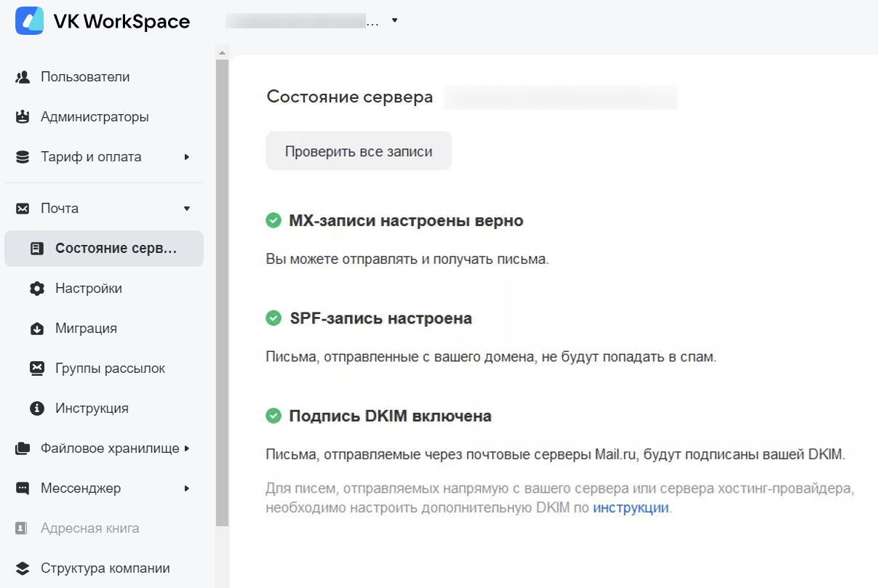Open Администраторы menu item
878x588 pixels.
103,117
